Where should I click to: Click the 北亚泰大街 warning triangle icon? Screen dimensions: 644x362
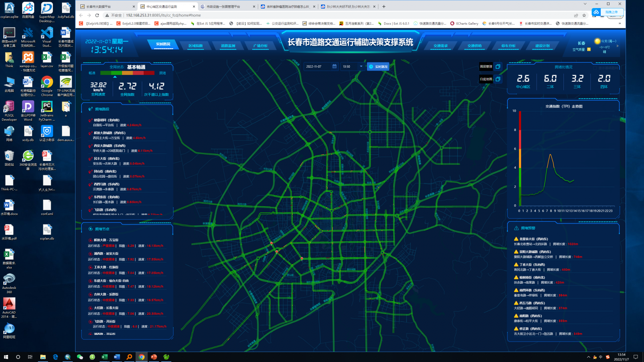[516, 239]
